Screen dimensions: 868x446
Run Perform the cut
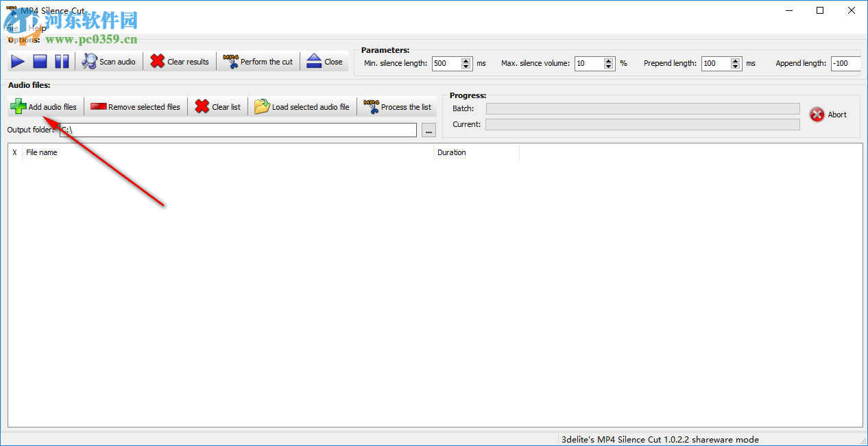click(258, 62)
